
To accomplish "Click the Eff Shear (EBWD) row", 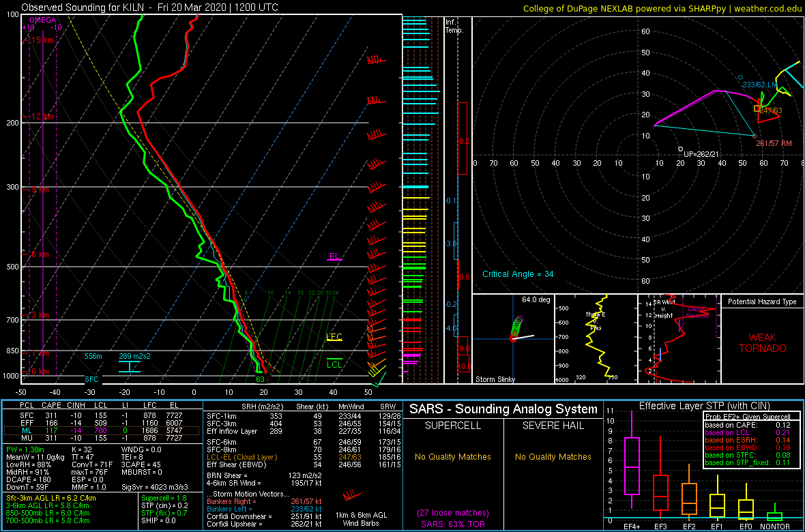I will [303, 464].
